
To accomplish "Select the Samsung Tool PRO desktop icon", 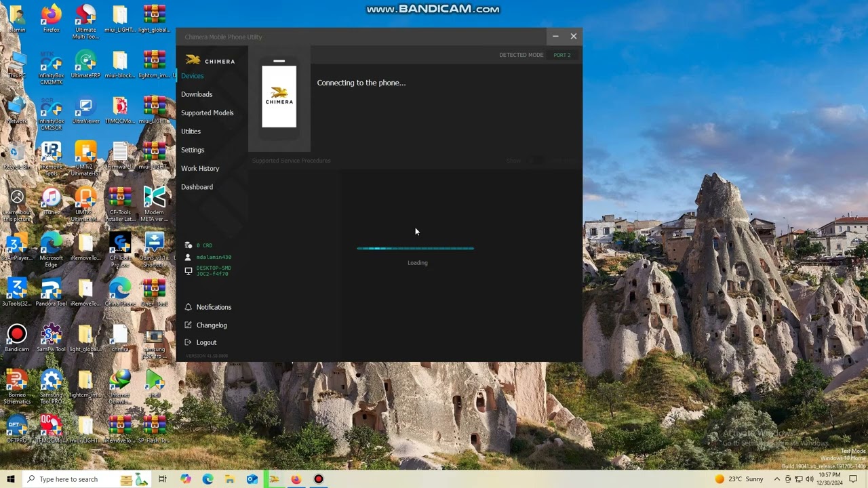I will [x=51, y=388].
